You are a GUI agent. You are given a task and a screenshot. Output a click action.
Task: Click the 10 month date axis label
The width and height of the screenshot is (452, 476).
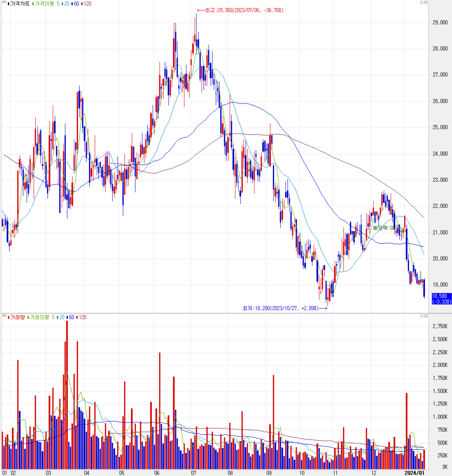302,473
